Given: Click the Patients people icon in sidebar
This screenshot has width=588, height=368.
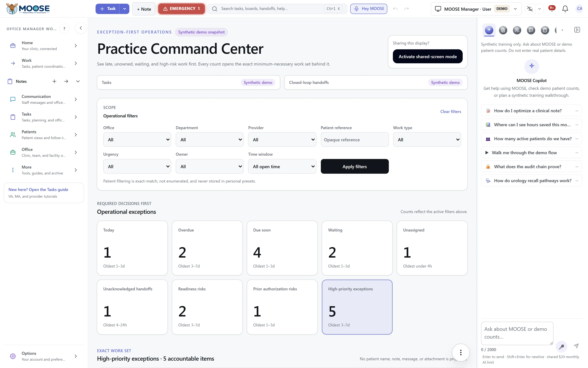Looking at the screenshot, I should click(13, 135).
